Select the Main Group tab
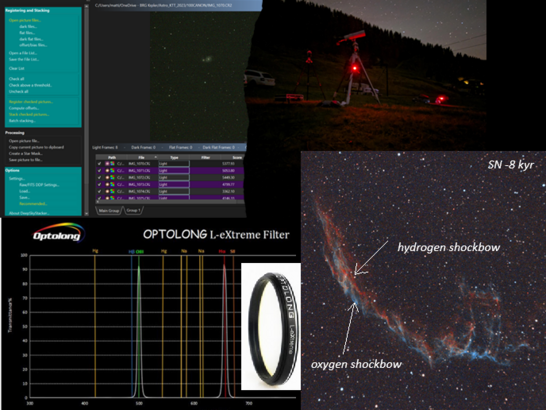Viewport: 546px width, 410px height. (x=109, y=210)
